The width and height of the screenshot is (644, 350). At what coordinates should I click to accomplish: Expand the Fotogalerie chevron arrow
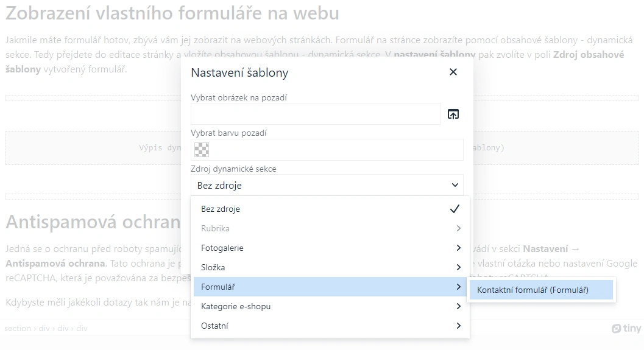(x=458, y=248)
